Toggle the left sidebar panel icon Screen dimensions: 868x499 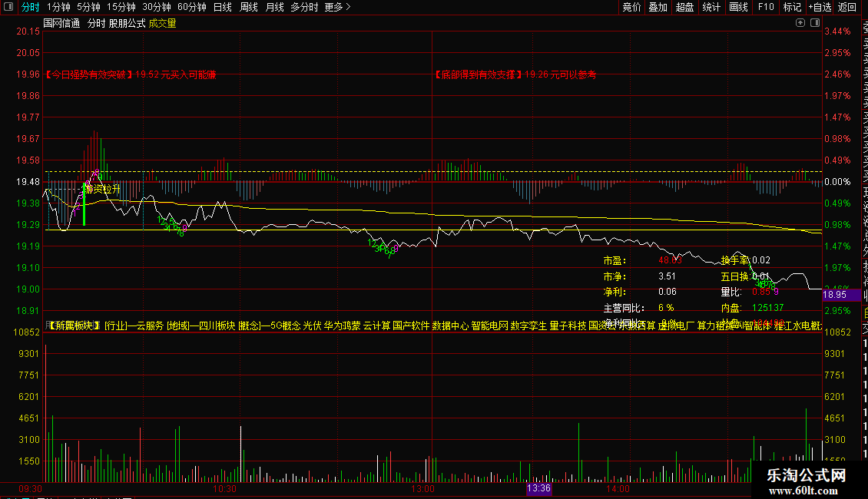point(8,7)
